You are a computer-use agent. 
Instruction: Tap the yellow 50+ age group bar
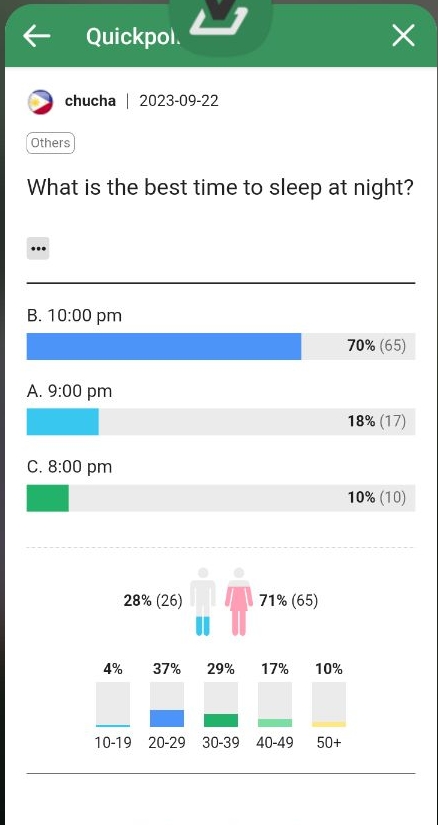click(x=329, y=705)
